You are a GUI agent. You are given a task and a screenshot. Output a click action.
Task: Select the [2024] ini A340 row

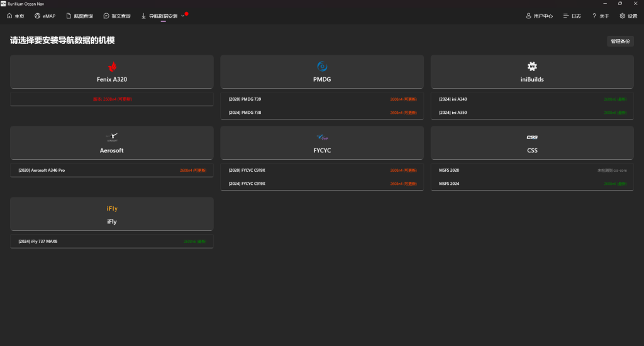(532, 99)
